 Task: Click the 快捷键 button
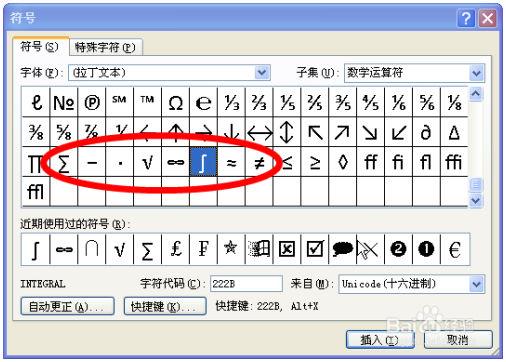tap(165, 306)
